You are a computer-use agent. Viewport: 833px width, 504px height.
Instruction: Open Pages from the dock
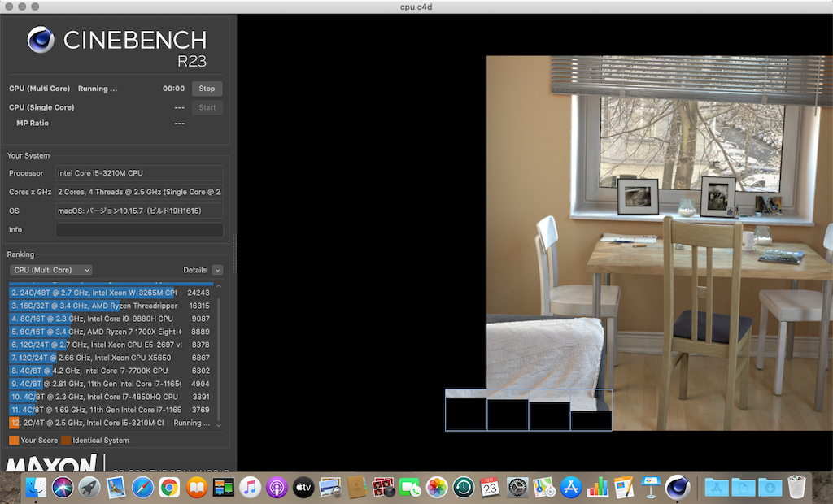(x=624, y=487)
